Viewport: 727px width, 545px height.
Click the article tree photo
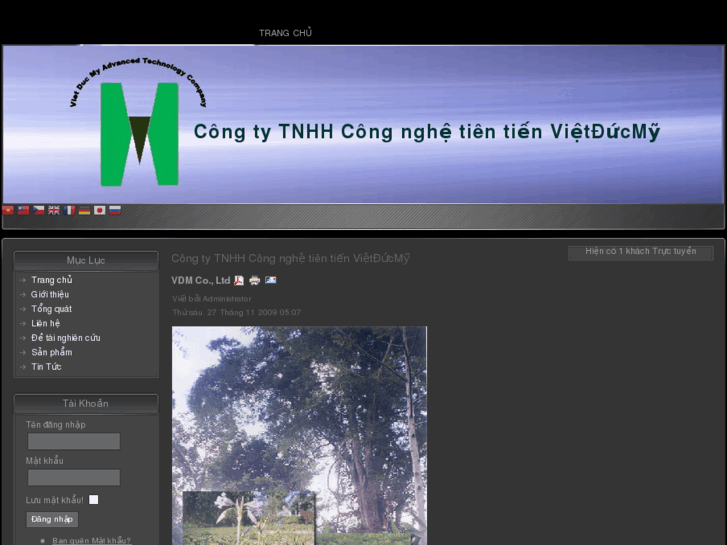300,408
